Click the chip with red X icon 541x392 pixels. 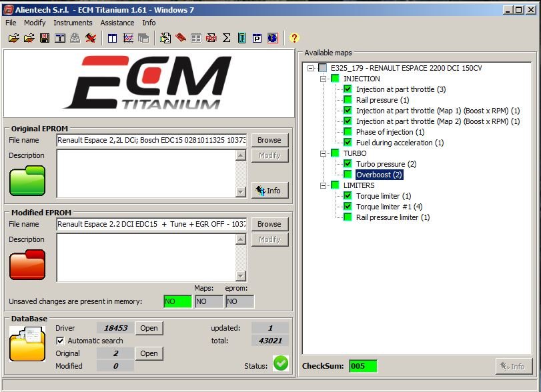91,38
